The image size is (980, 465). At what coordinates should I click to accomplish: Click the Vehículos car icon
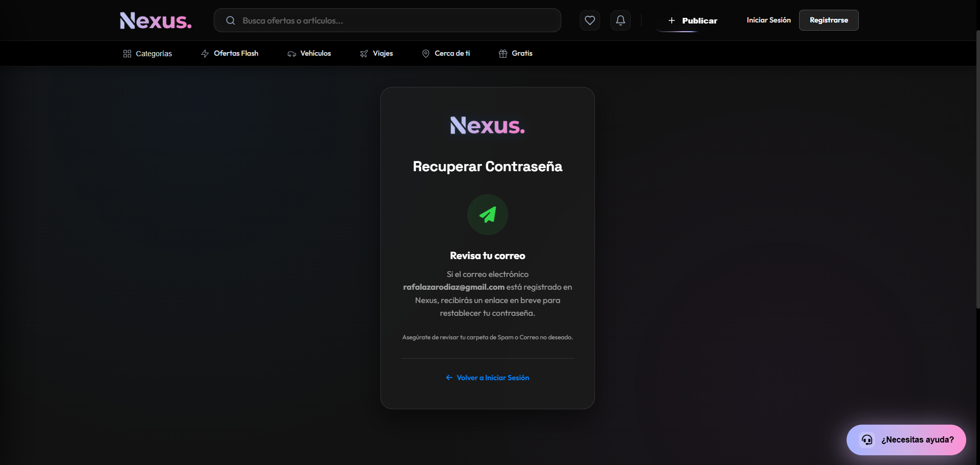coord(292,54)
